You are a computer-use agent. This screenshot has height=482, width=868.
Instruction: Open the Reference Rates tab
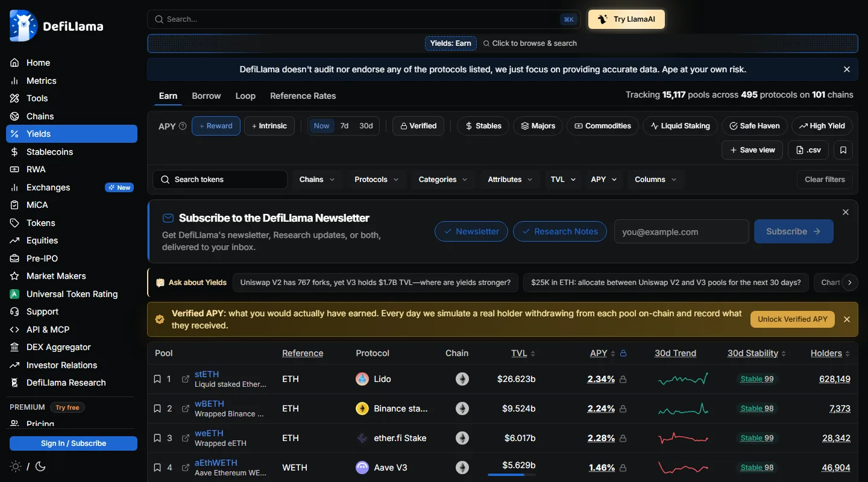tap(303, 96)
